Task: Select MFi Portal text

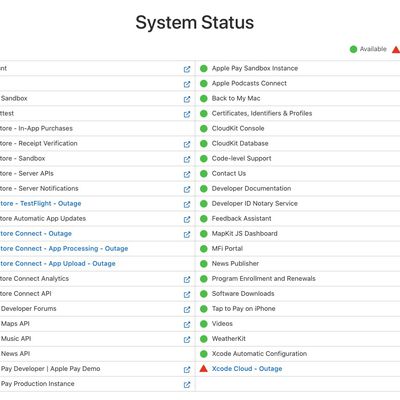Action: pyautogui.click(x=227, y=248)
